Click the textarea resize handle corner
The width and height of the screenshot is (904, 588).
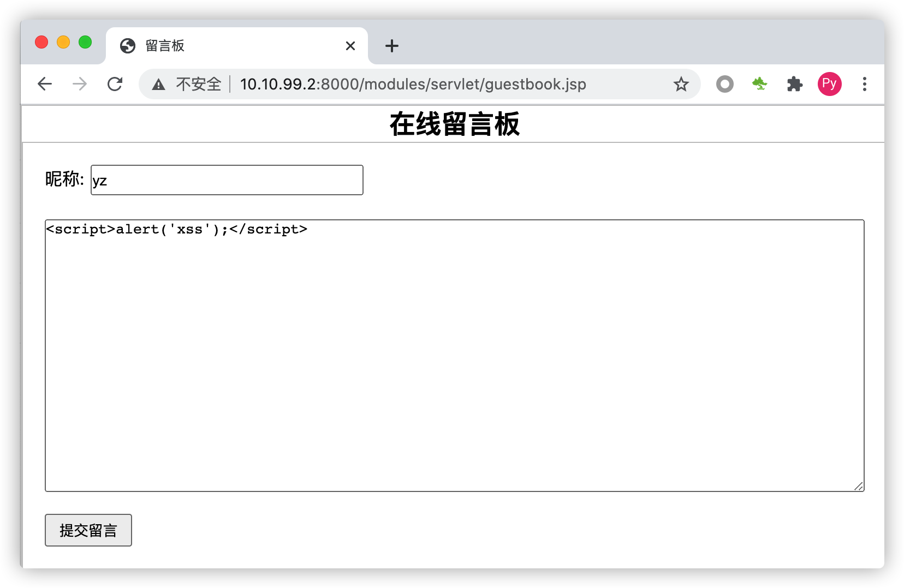[859, 486]
